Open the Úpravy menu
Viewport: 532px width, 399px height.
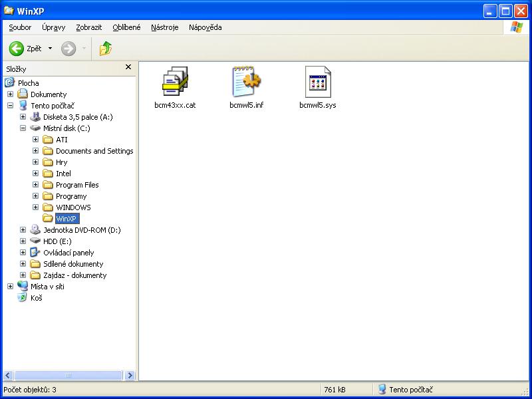point(54,27)
